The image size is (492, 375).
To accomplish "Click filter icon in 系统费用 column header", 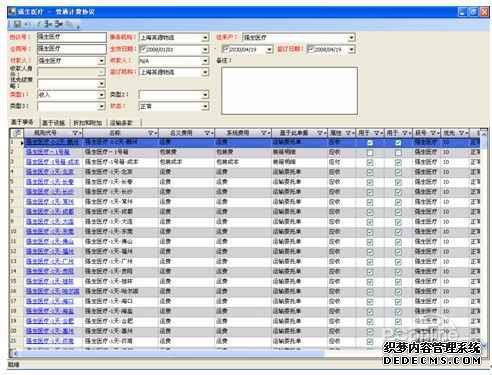I will (265, 133).
